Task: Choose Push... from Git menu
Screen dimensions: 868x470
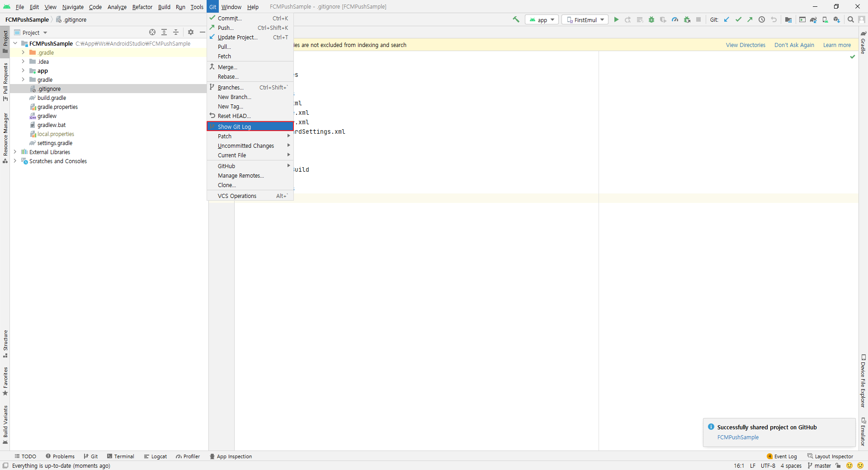Action: pos(250,28)
